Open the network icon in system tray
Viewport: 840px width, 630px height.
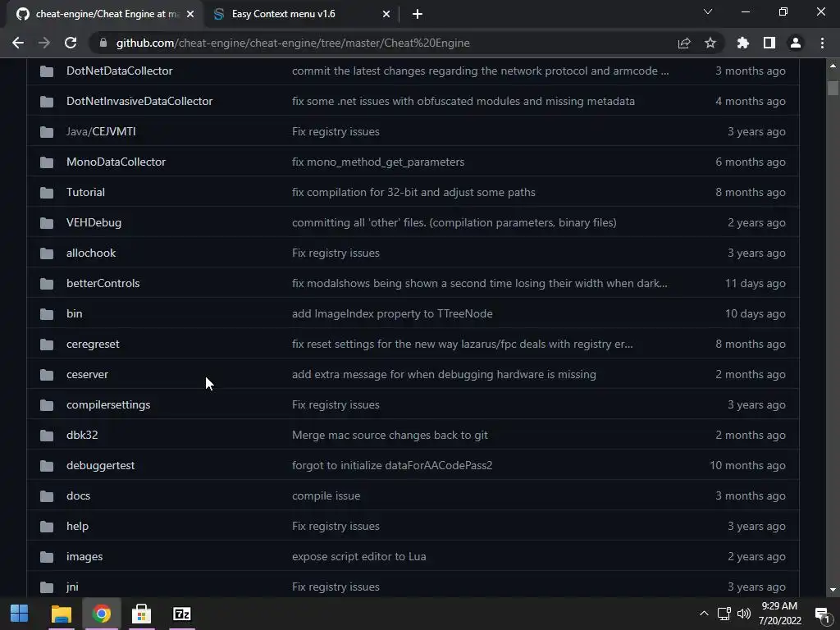pyautogui.click(x=724, y=614)
